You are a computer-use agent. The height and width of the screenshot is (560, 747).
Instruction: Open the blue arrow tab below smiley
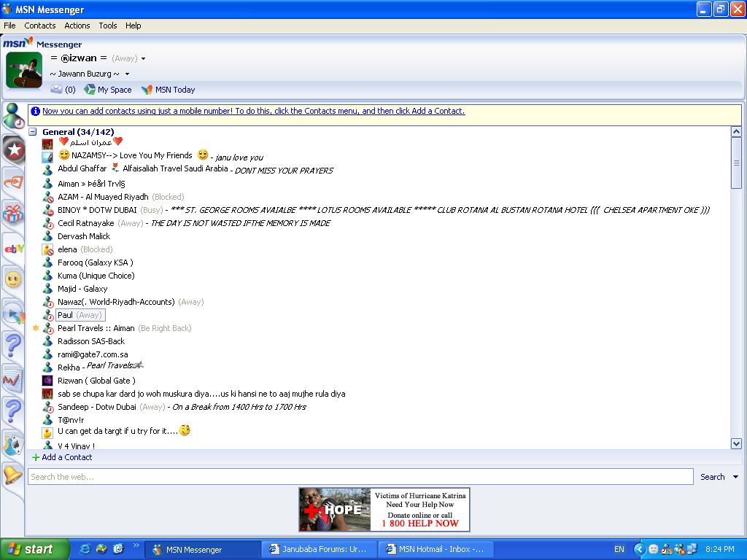point(13,314)
